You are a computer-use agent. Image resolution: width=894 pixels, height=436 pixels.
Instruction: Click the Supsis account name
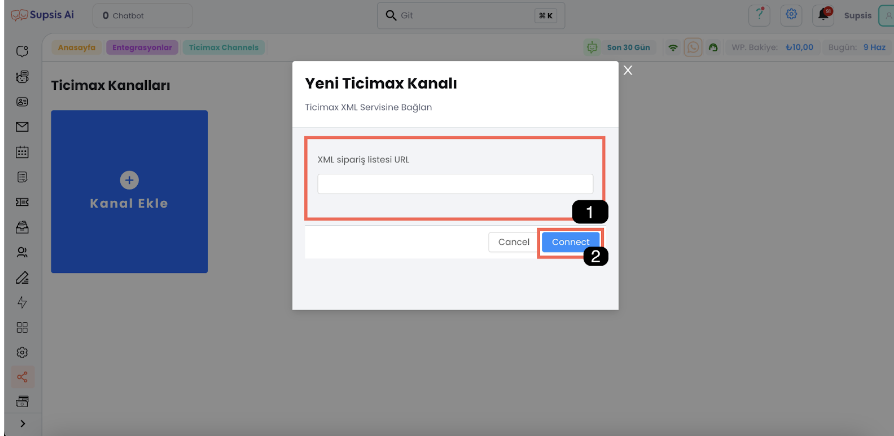point(858,15)
